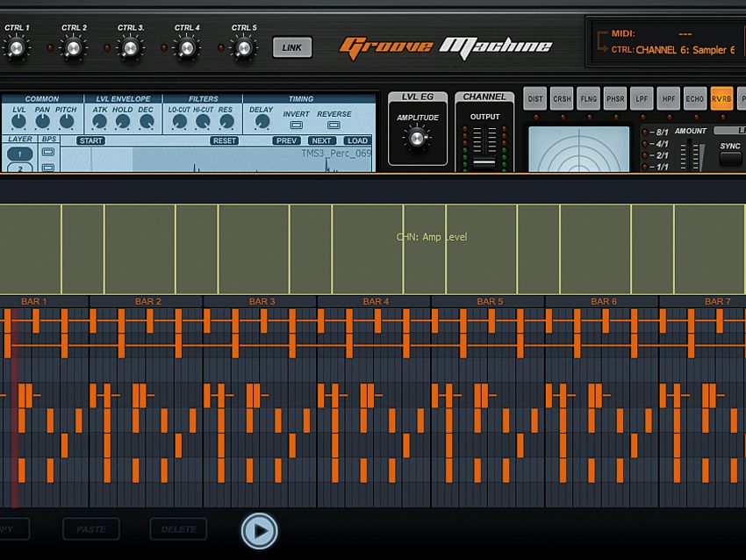The height and width of the screenshot is (560, 746).
Task: Click the CHN: Amp Level automation lane
Action: click(373, 248)
